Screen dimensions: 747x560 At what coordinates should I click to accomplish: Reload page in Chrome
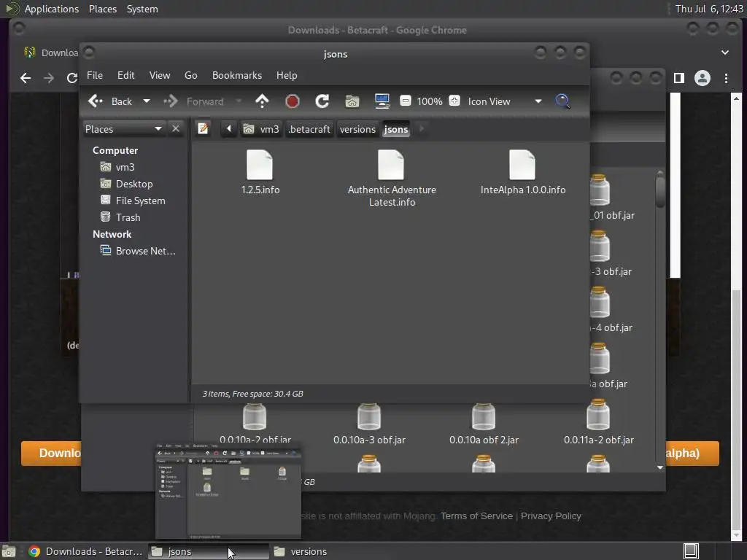(72, 78)
